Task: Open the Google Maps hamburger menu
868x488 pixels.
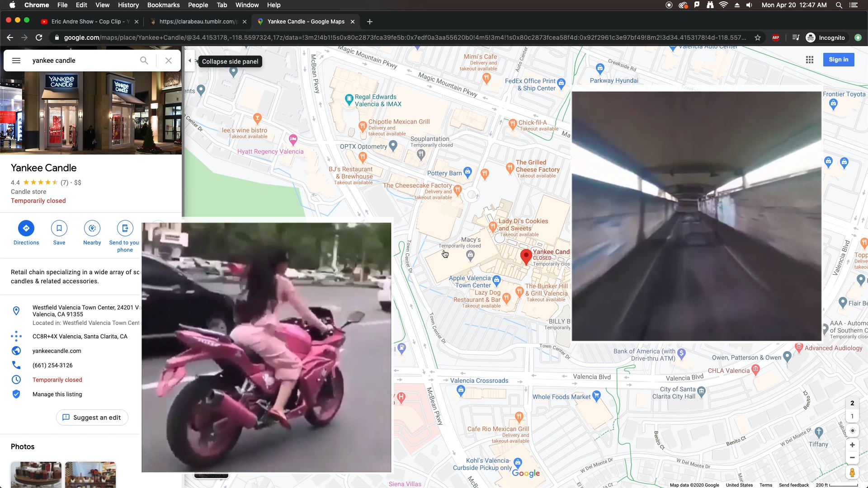Action: pyautogui.click(x=16, y=61)
